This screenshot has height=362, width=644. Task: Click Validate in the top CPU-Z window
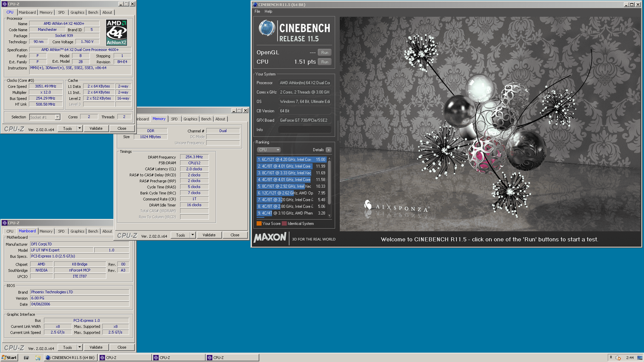(96, 128)
